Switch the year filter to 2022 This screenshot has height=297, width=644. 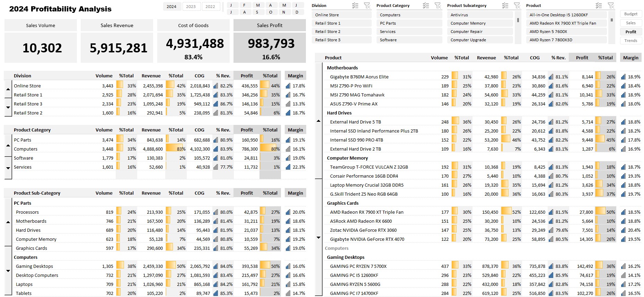210,7
